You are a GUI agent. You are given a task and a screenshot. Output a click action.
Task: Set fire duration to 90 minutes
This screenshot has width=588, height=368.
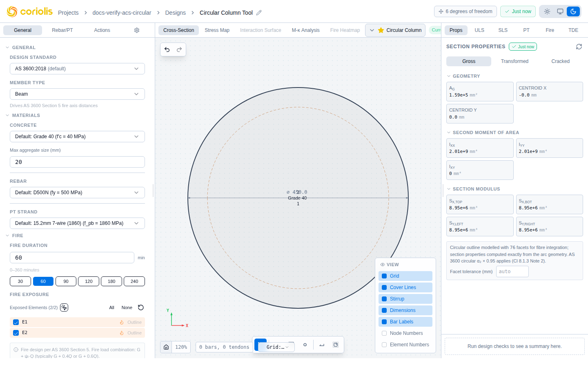tap(66, 281)
